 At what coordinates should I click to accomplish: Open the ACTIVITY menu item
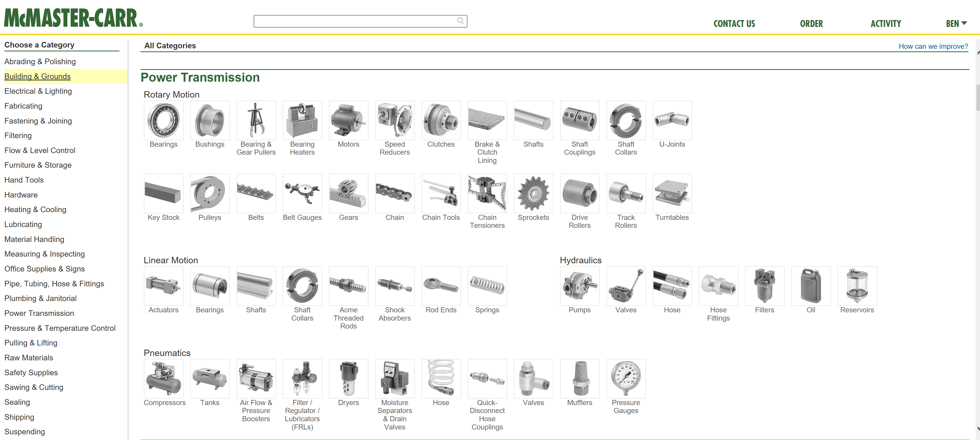click(886, 24)
